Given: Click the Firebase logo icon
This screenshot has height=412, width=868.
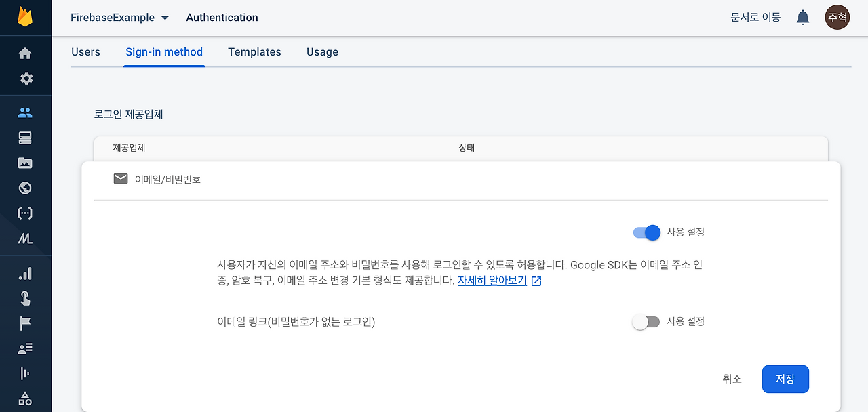Looking at the screenshot, I should [x=25, y=17].
